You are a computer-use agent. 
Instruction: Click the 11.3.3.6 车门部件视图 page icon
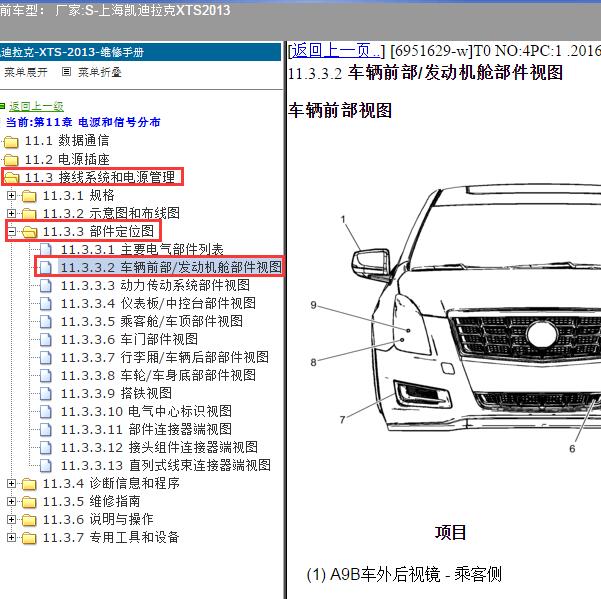pos(46,340)
